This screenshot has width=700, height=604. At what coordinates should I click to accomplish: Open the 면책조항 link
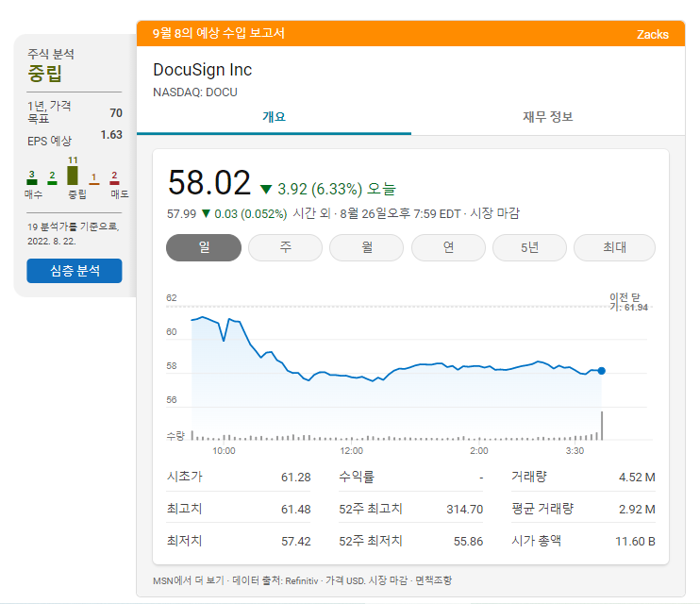pyautogui.click(x=433, y=580)
